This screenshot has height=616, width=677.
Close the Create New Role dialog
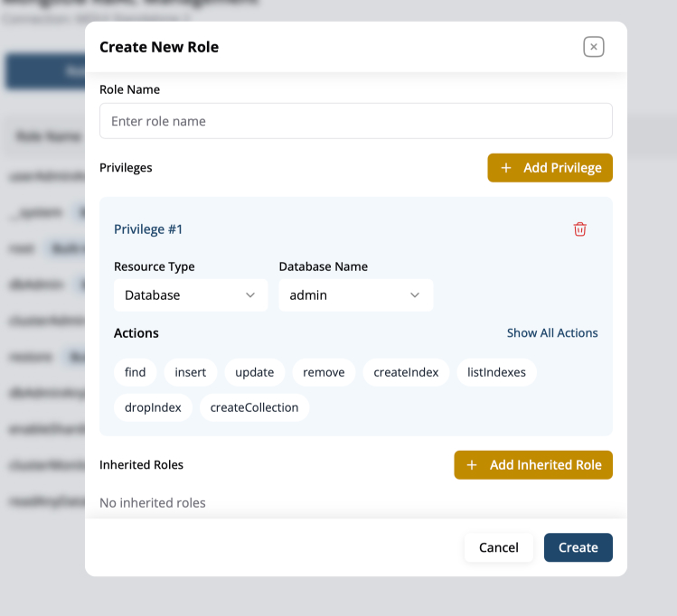click(x=593, y=47)
